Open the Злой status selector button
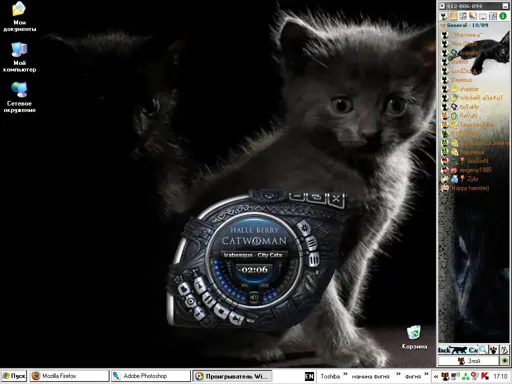Screen dimensions: 512x384 pyautogui.click(x=468, y=361)
